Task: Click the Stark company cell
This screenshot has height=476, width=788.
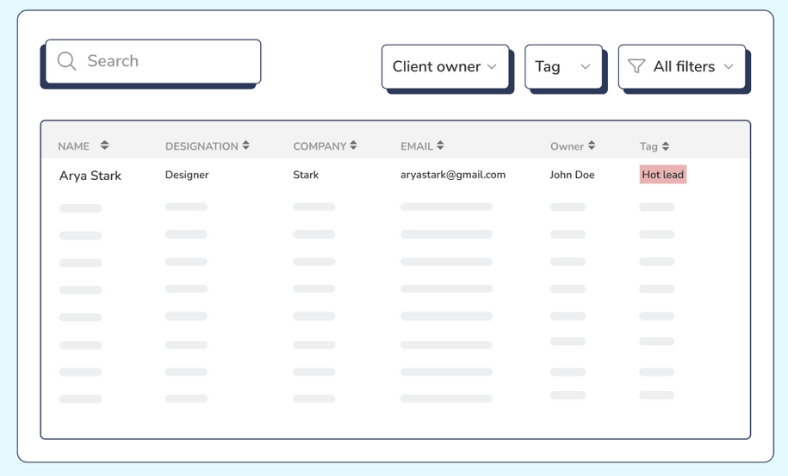Action: pyautogui.click(x=306, y=174)
